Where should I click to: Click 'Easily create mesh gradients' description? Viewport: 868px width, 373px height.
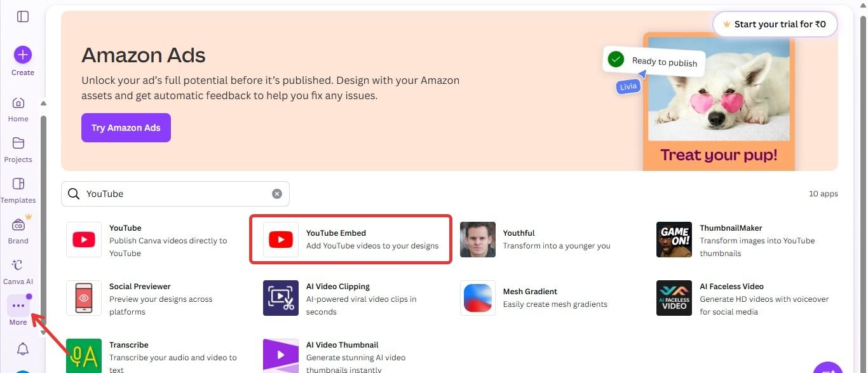click(x=555, y=304)
